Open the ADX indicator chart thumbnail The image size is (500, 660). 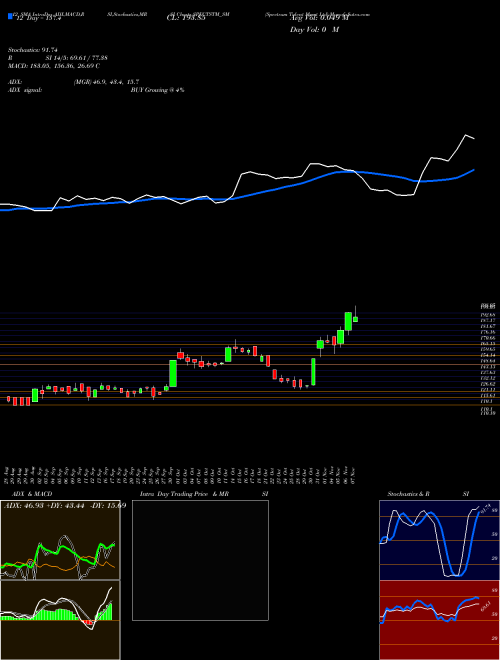(60, 540)
